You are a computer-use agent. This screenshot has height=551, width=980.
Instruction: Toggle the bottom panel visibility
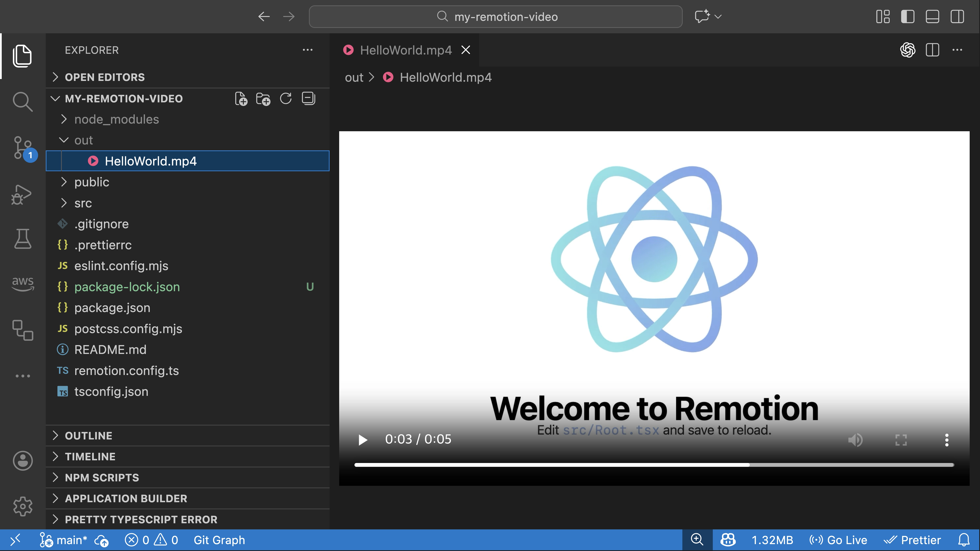pyautogui.click(x=933, y=16)
